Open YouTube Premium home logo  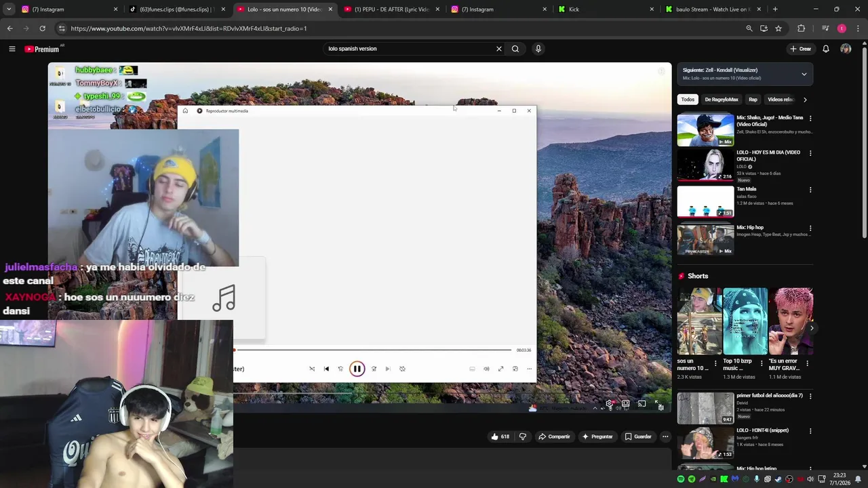pyautogui.click(x=42, y=49)
